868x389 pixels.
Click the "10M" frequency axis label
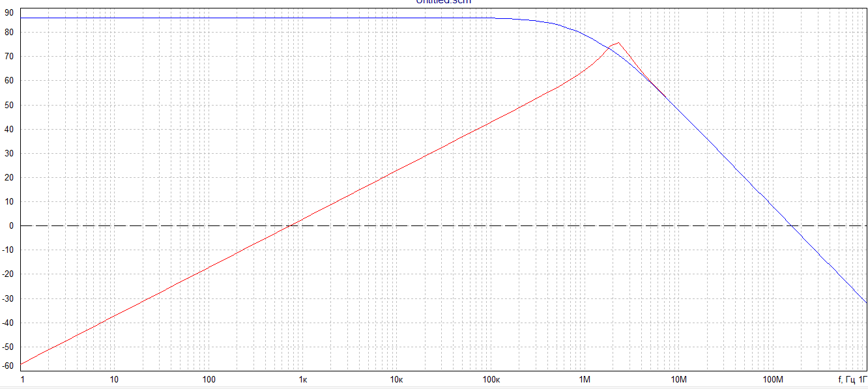(x=679, y=379)
